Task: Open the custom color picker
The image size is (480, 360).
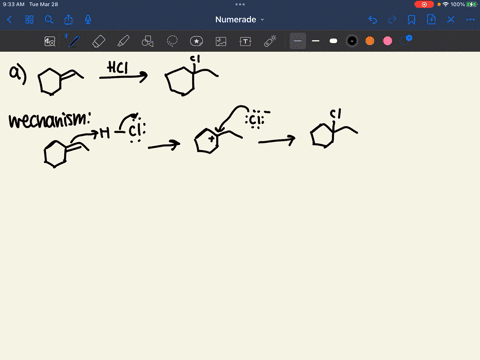Action: (x=406, y=40)
